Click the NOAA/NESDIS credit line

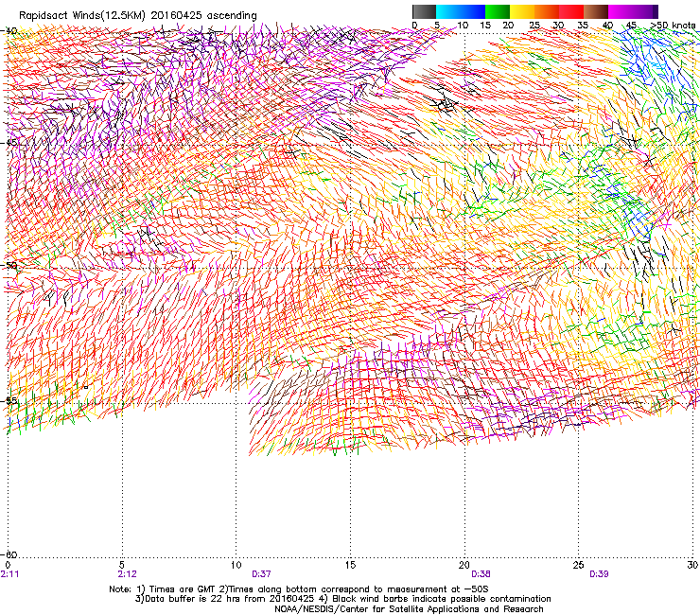click(x=409, y=609)
